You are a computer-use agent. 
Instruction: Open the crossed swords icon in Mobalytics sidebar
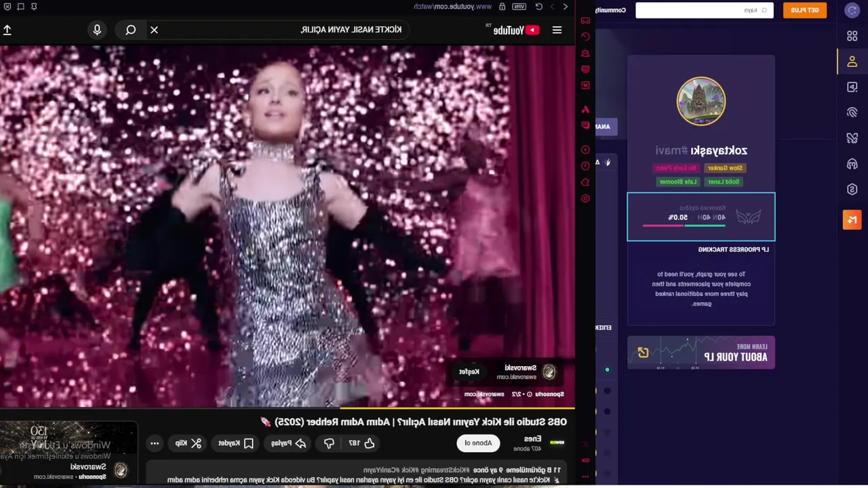(x=852, y=138)
